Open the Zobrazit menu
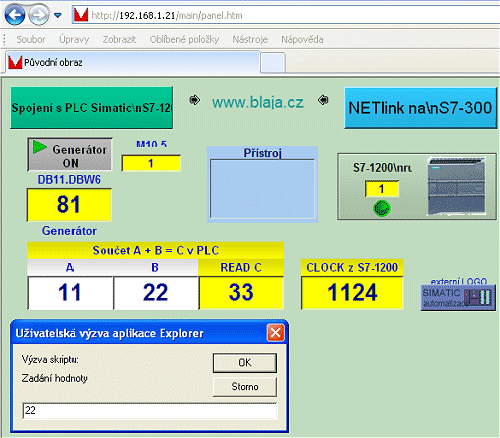 (119, 40)
